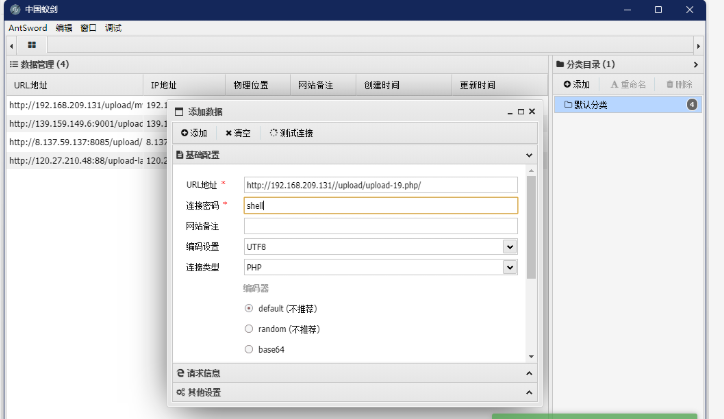The image size is (724, 419).
Task: Click the right tab scroll arrow
Action: [x=698, y=46]
